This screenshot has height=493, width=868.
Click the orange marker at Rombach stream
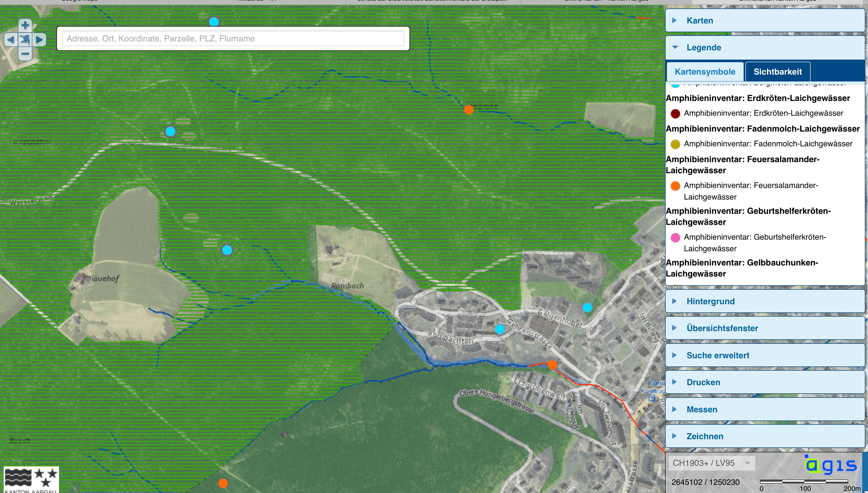(x=552, y=365)
